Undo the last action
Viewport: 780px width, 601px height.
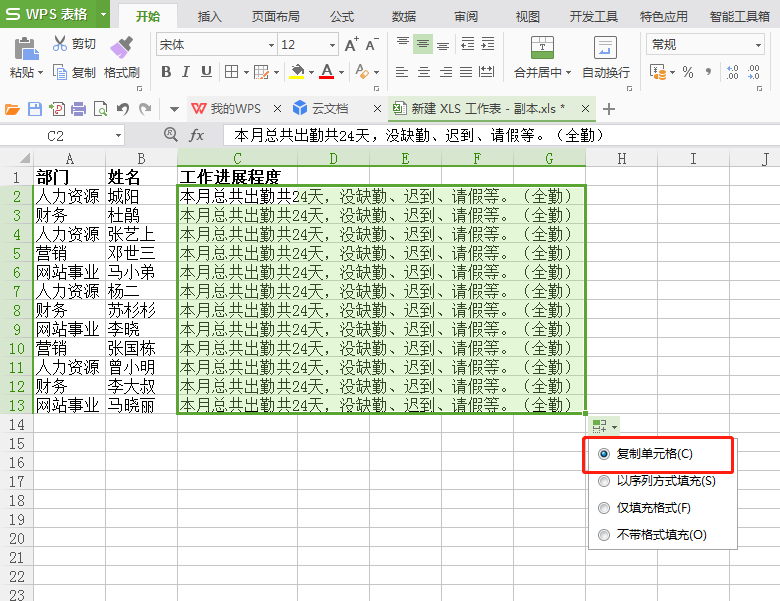pos(123,109)
